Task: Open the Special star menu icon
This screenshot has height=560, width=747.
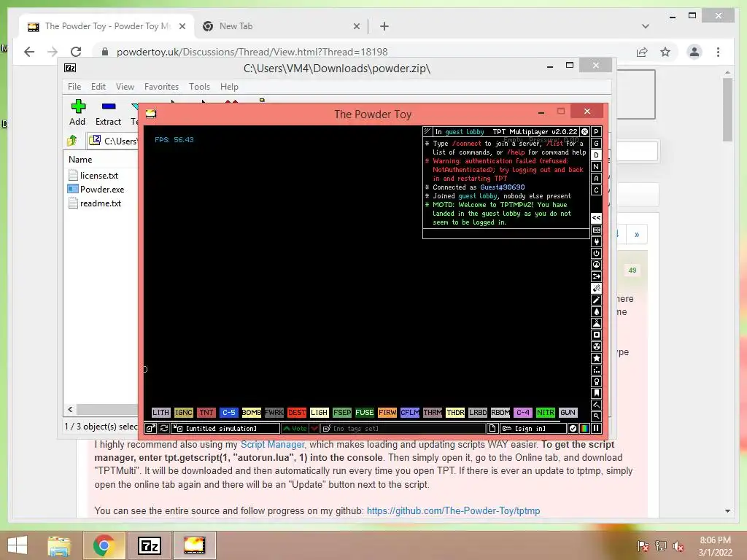Action: [596, 358]
